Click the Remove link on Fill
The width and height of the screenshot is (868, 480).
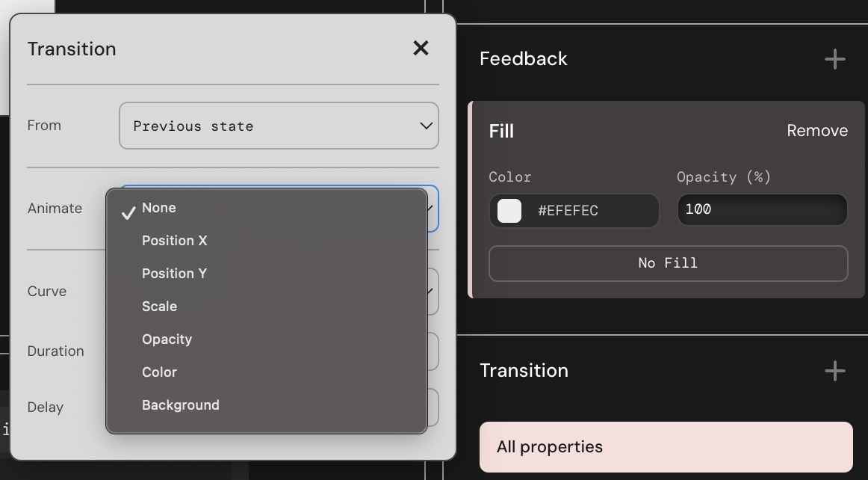(x=817, y=131)
